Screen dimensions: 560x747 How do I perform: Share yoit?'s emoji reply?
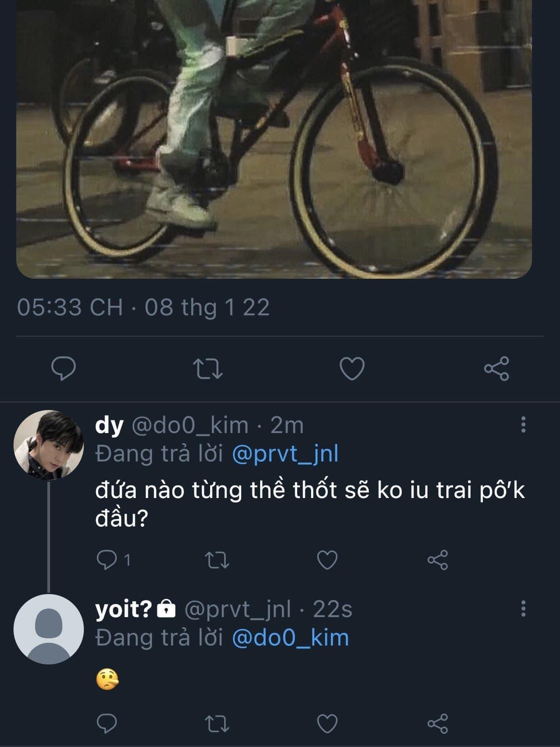pyautogui.click(x=437, y=724)
